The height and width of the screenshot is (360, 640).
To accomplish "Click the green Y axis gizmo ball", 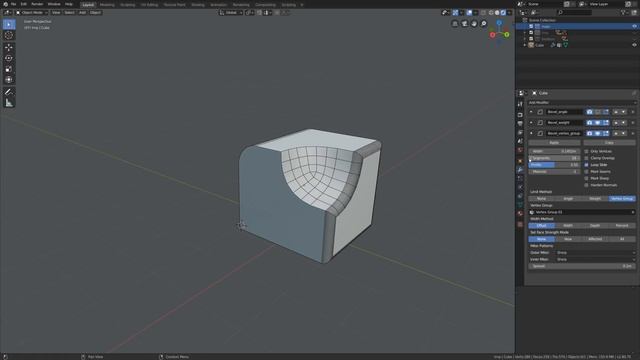I will [507, 35].
